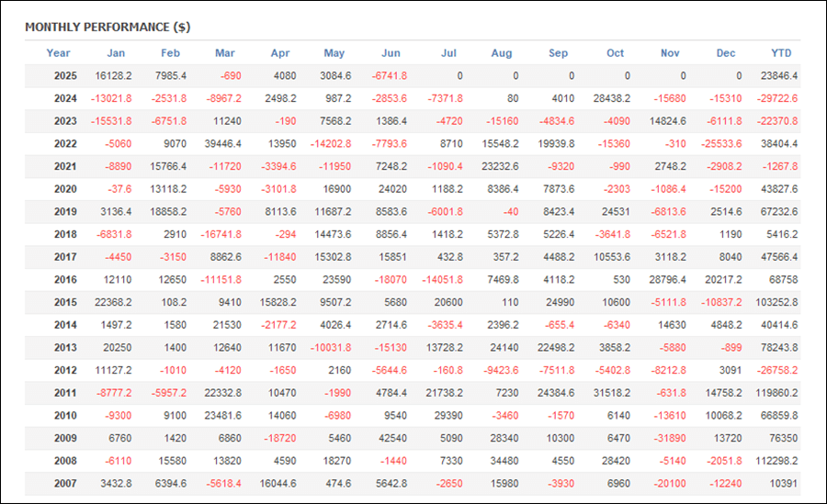
Task: Click the 2024 YTD value -29722.6
Action: pyautogui.click(x=777, y=98)
